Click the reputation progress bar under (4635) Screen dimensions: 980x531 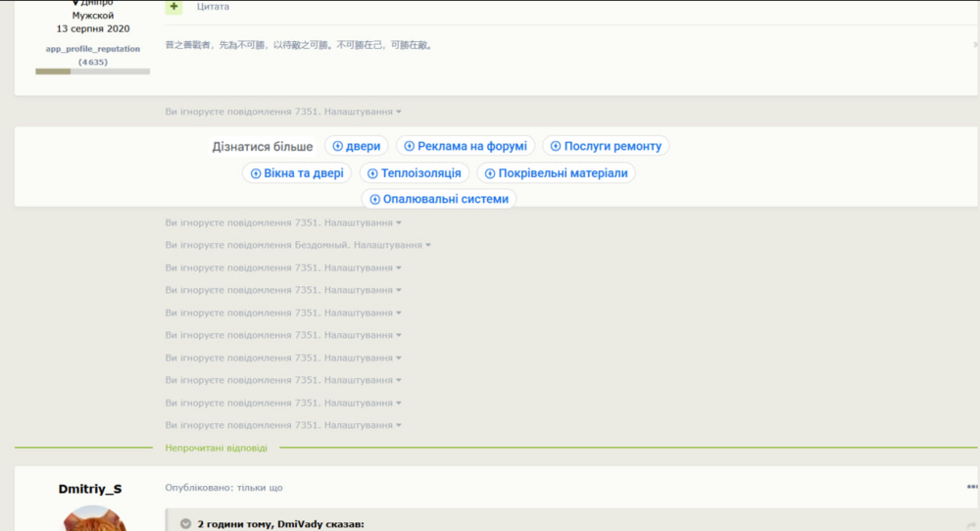(92, 72)
